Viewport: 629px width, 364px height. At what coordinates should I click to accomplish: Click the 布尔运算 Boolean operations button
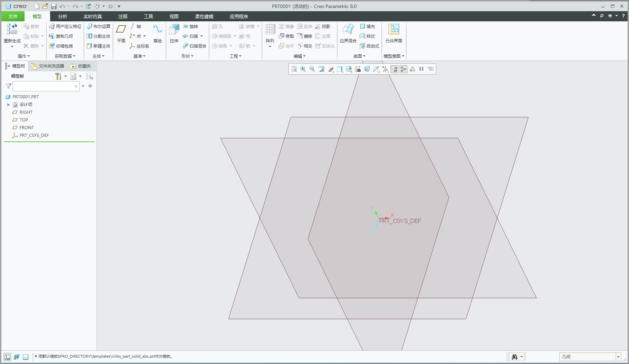(x=99, y=26)
